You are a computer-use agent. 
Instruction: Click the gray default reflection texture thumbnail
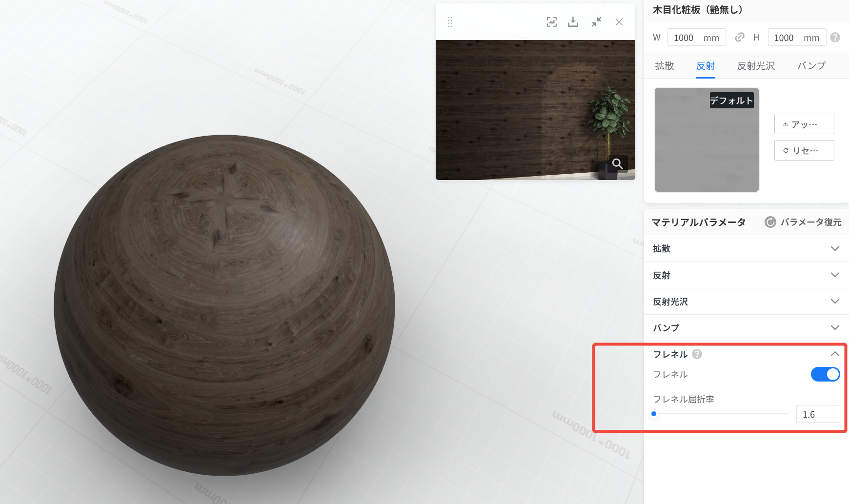pos(707,140)
